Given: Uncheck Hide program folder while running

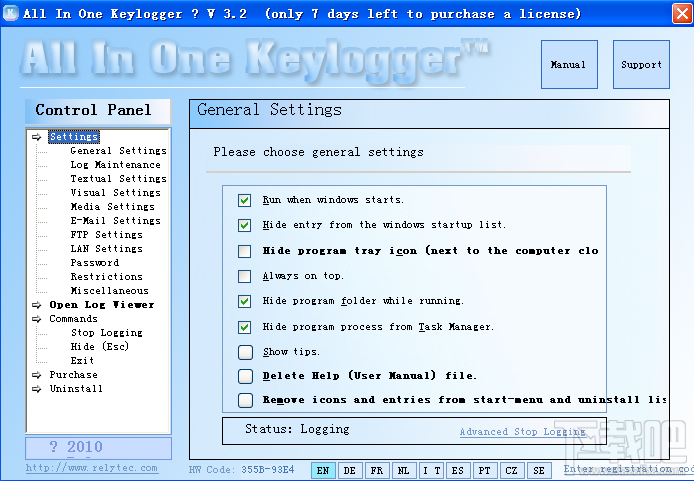Looking at the screenshot, I should (244, 301).
